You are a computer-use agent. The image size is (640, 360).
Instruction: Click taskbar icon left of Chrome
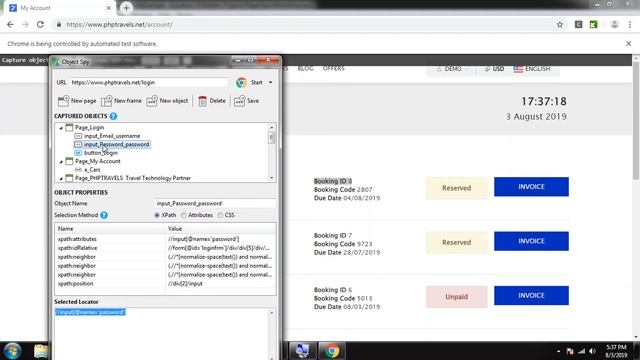pos(302,351)
